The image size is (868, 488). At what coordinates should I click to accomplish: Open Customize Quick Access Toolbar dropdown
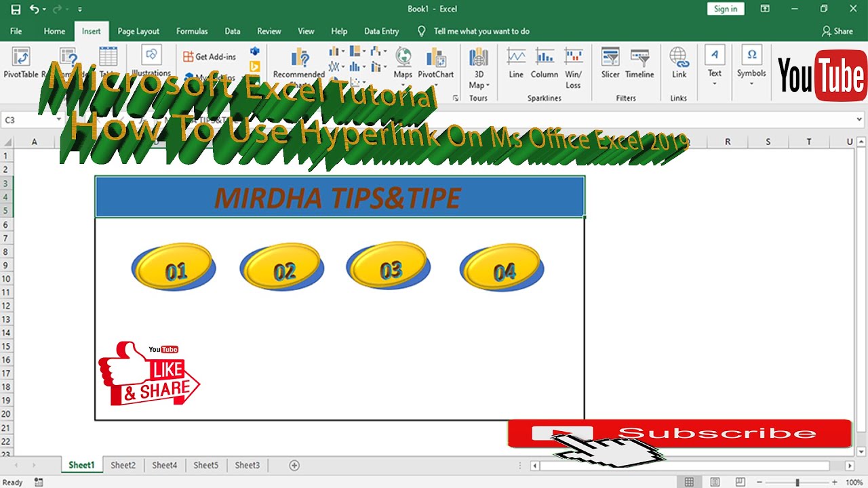click(x=80, y=9)
